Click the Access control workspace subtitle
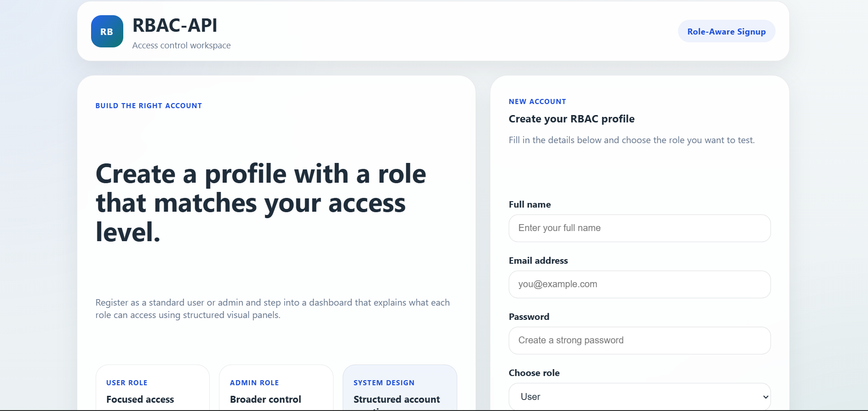 click(181, 45)
